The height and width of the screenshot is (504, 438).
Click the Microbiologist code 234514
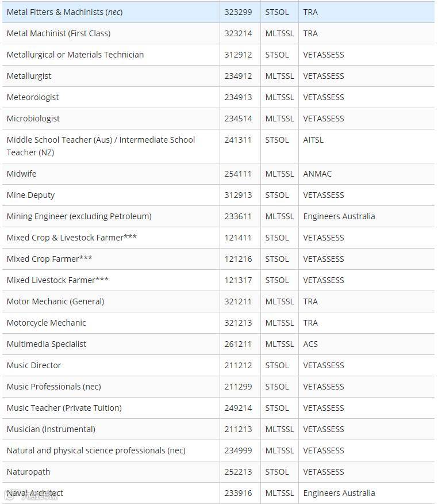coord(238,119)
